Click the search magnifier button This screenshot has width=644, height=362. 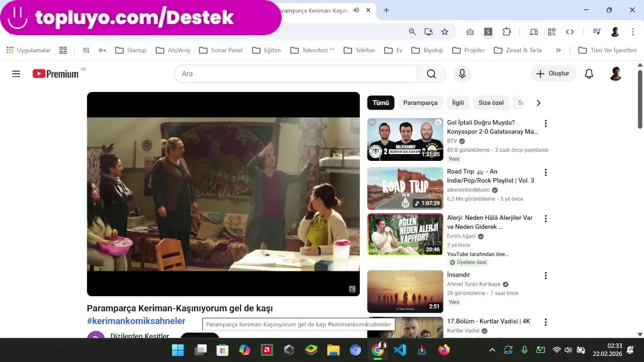click(x=431, y=74)
